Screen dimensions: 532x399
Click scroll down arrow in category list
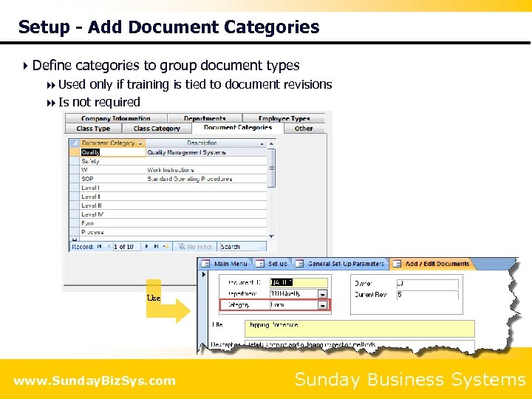coord(271,236)
